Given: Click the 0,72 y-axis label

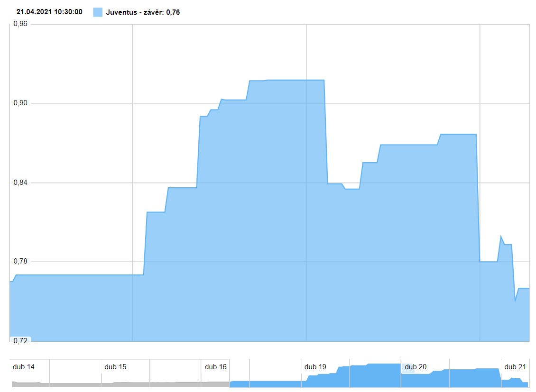Looking at the screenshot, I should (x=20, y=341).
